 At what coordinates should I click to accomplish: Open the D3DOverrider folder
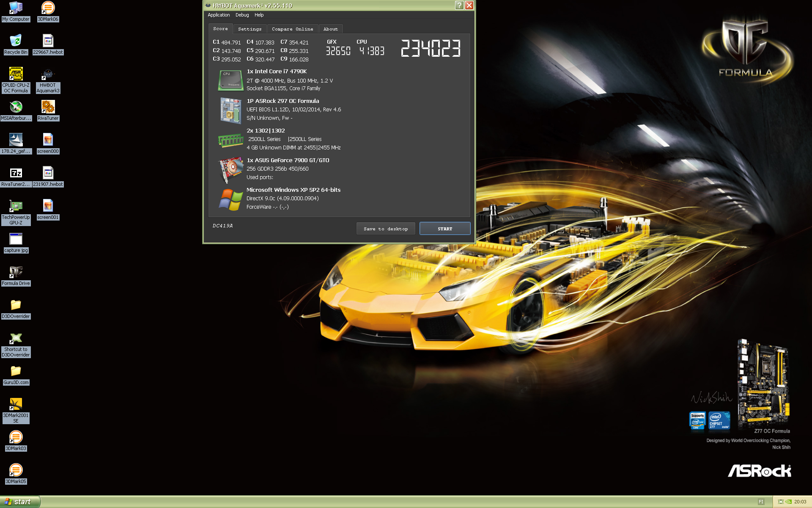click(16, 309)
